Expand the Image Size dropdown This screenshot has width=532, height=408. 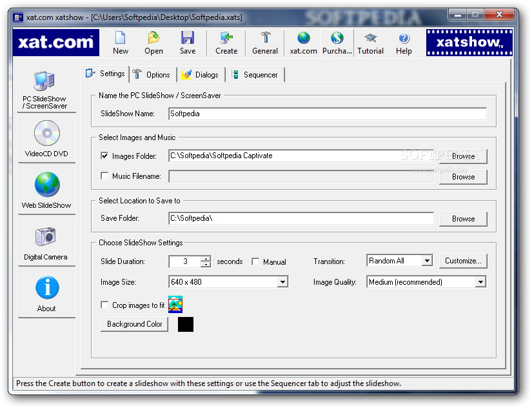coord(282,281)
